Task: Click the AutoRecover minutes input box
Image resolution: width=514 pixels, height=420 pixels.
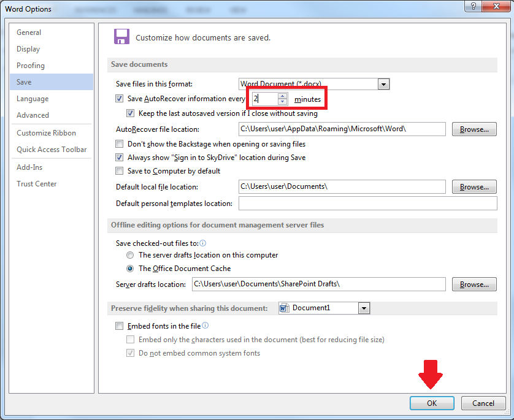Action: (x=264, y=99)
